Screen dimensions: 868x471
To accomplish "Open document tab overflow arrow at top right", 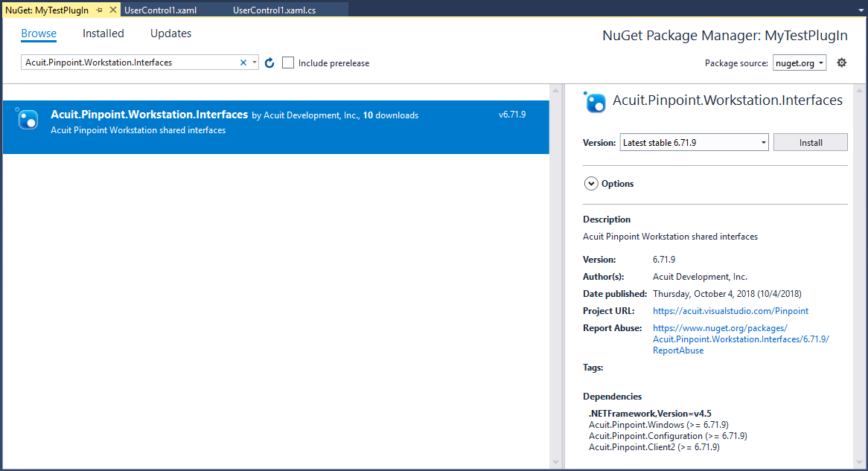I will (x=861, y=10).
